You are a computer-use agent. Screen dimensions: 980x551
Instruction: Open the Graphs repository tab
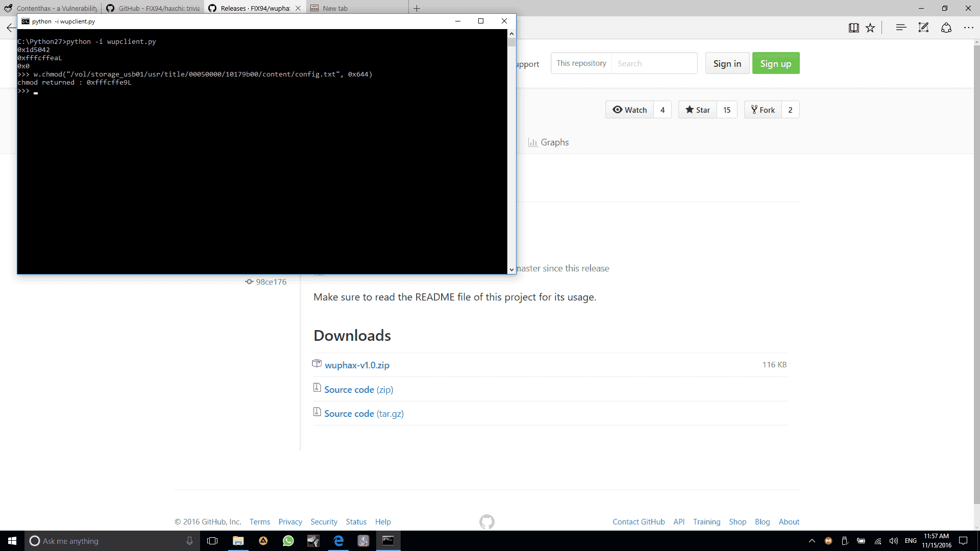[549, 142]
